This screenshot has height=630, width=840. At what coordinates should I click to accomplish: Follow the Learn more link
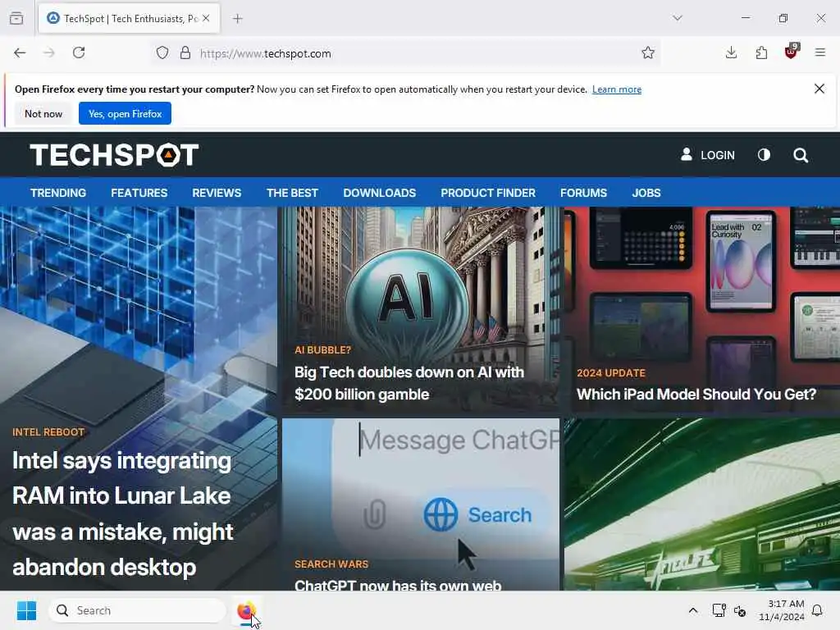pyautogui.click(x=617, y=89)
